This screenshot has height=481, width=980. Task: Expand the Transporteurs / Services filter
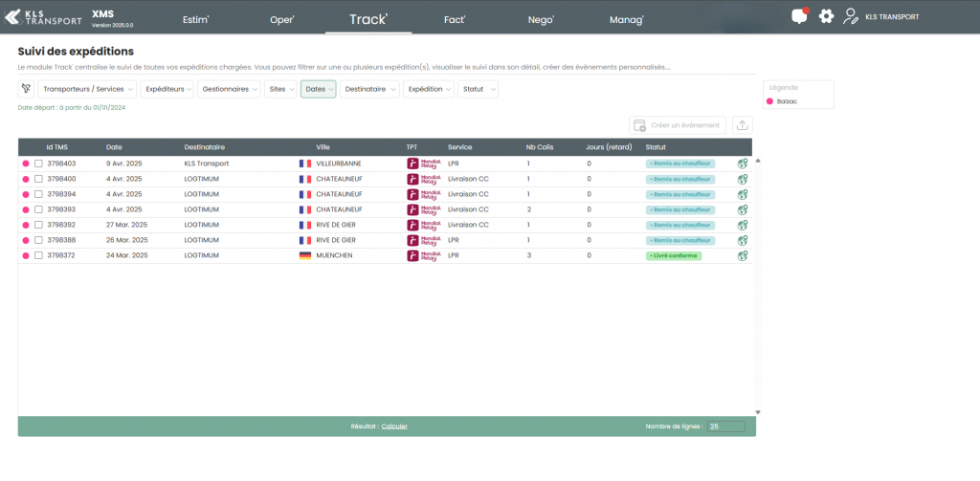click(87, 89)
